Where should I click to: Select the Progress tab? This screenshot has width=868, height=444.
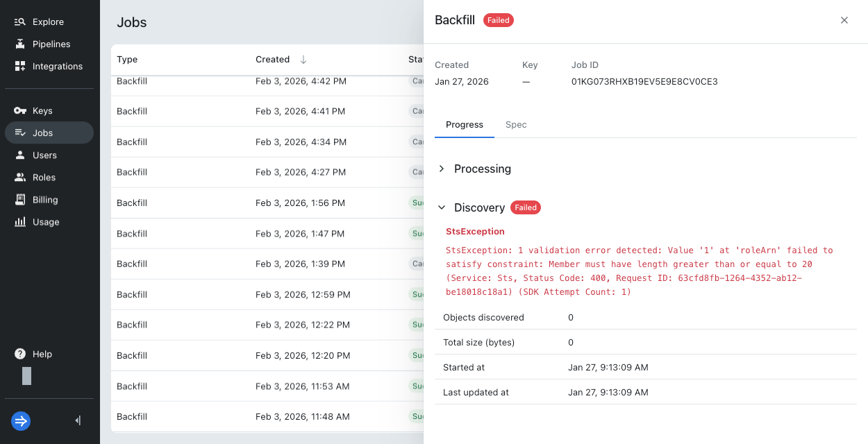(x=464, y=125)
